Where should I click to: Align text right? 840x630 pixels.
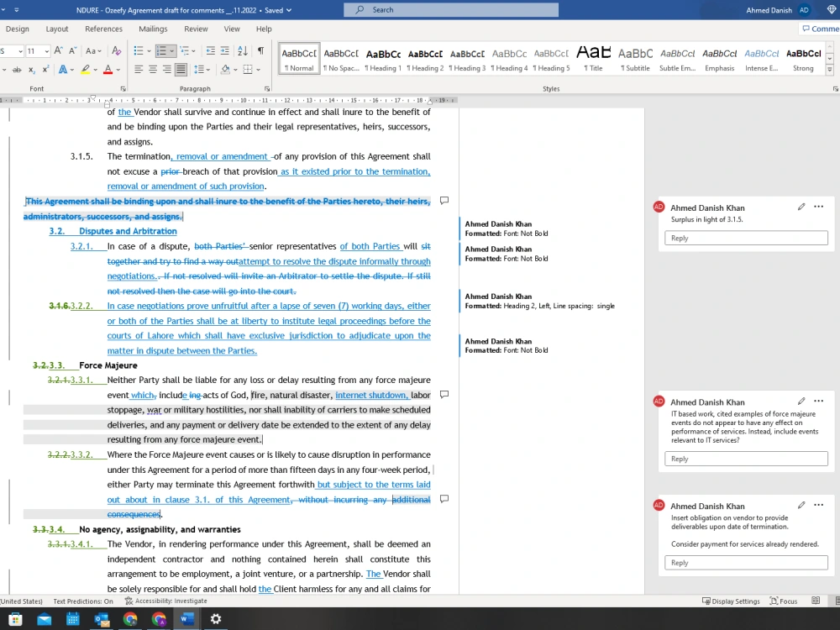(x=166, y=69)
